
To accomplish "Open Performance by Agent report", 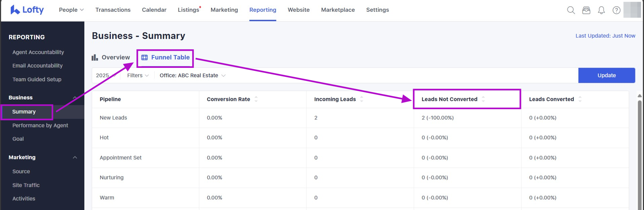I will 40,125.
